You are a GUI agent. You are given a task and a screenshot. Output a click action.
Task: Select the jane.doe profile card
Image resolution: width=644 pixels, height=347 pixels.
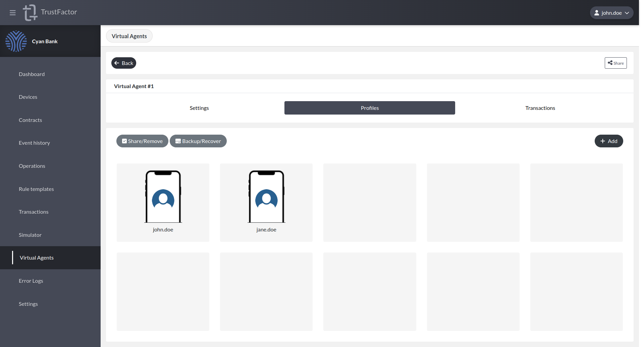[x=266, y=202]
